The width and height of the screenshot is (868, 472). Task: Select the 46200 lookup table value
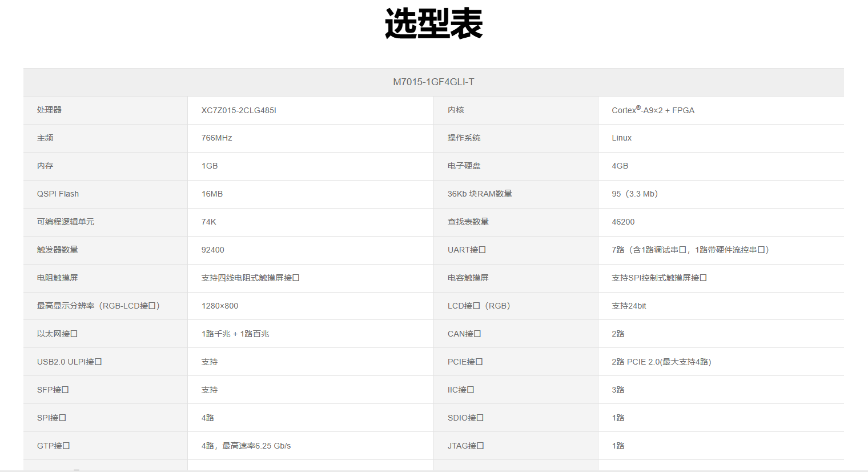click(x=623, y=222)
